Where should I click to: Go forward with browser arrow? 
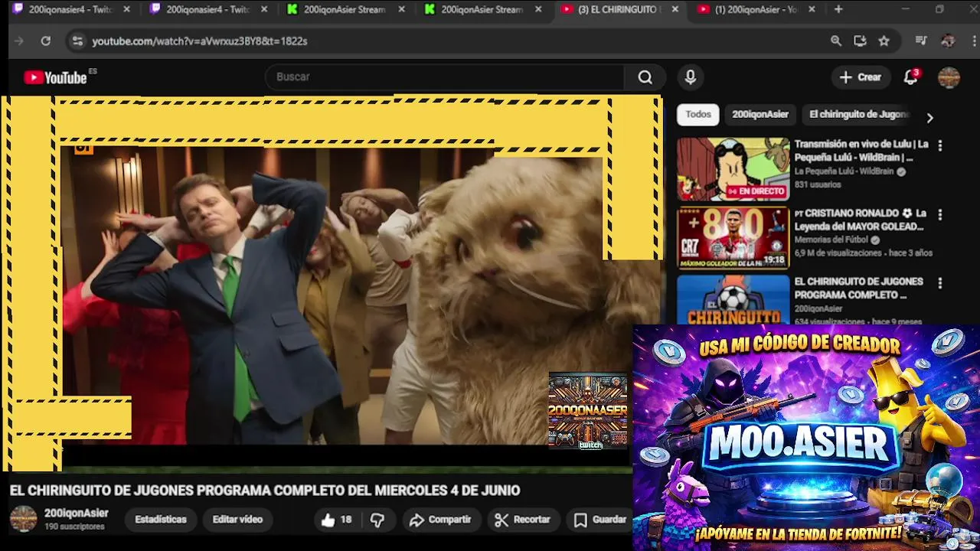pos(19,41)
